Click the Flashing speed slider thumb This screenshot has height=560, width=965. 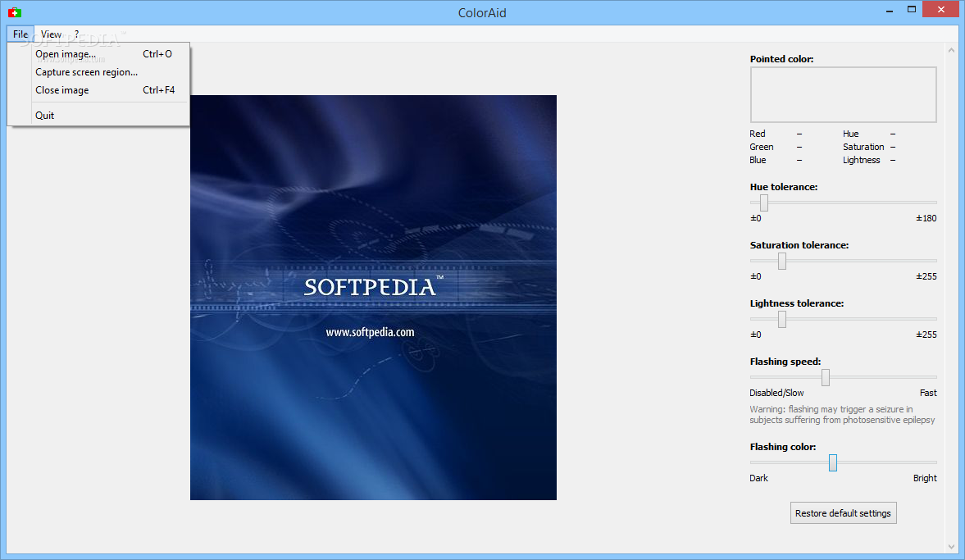pos(826,377)
